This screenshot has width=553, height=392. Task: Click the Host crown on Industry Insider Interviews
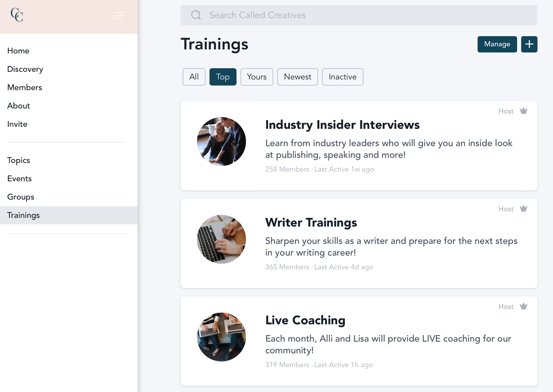click(523, 111)
